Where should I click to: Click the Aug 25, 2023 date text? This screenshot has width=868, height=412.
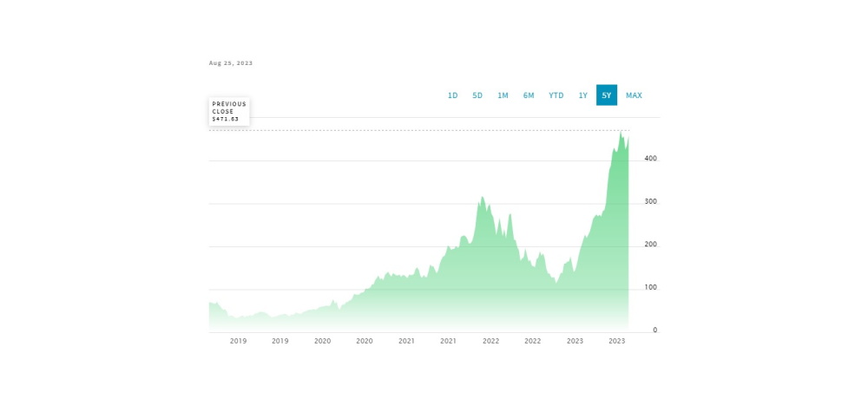(231, 63)
